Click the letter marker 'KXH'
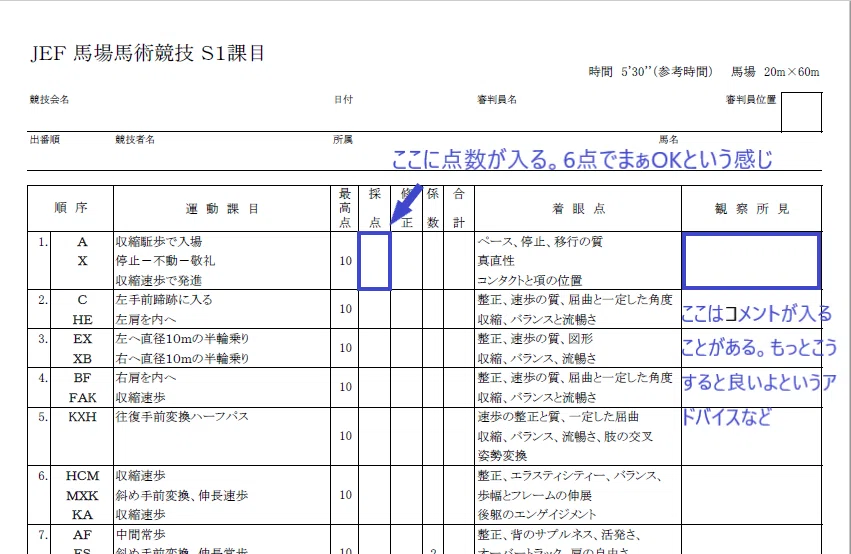 (82, 417)
